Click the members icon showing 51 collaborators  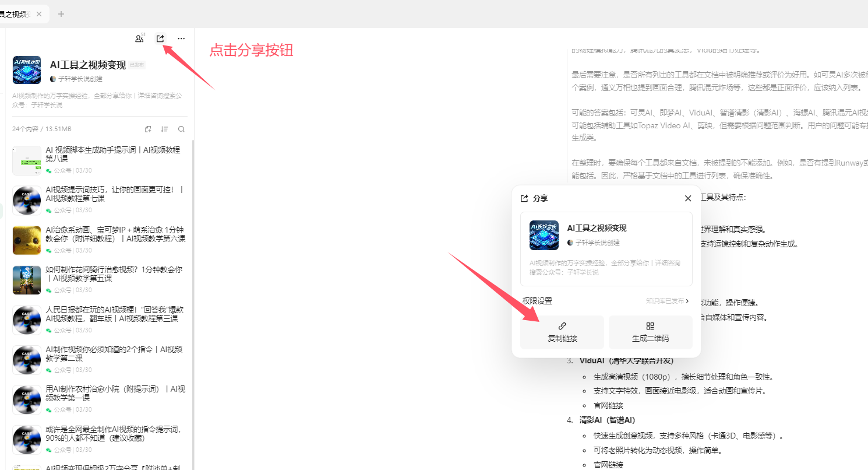click(139, 38)
